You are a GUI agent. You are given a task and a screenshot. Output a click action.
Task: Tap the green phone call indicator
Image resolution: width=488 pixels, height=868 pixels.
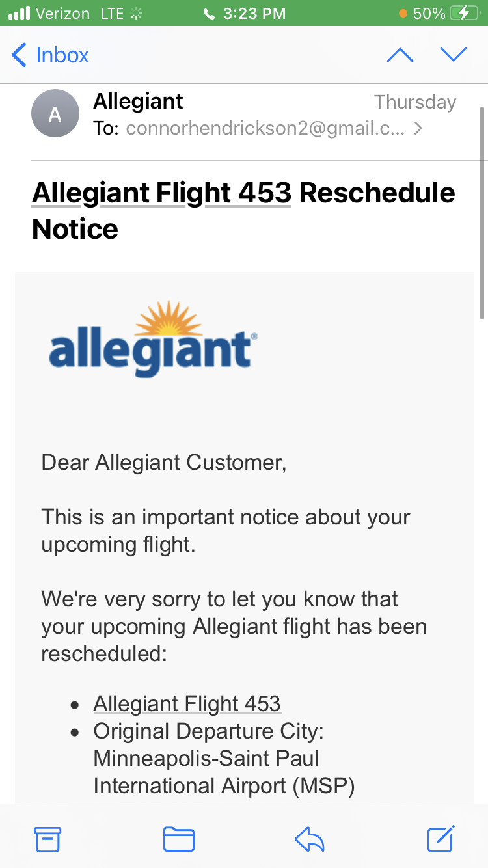[209, 14]
